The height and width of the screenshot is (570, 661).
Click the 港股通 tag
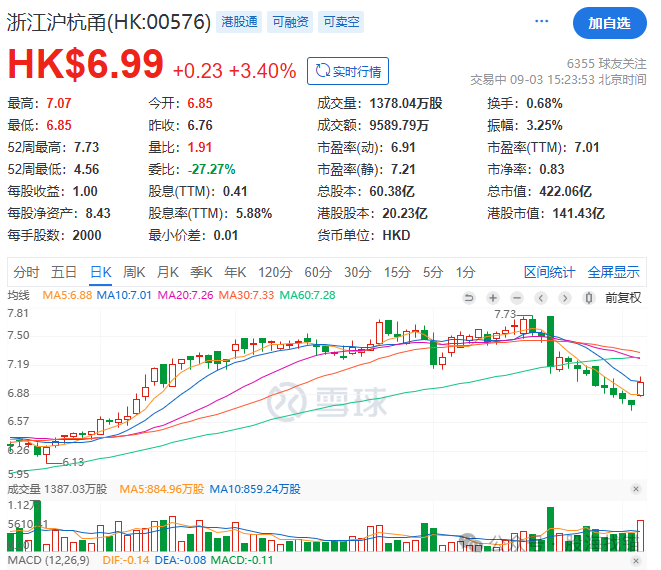coord(239,22)
